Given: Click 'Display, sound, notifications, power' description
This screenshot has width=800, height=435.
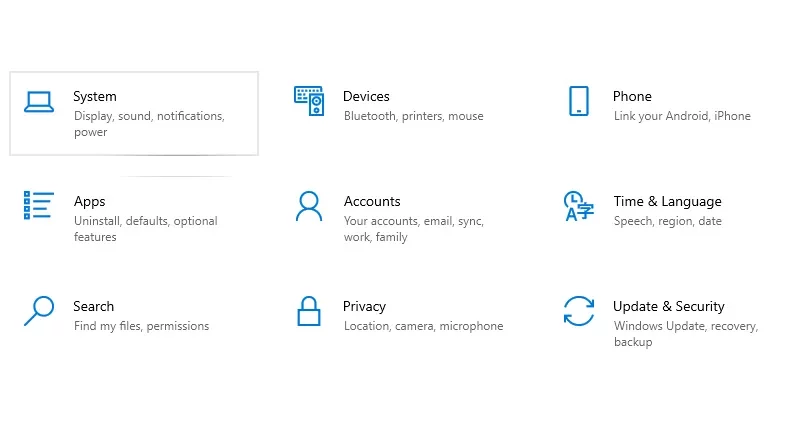Looking at the screenshot, I should pos(149,124).
